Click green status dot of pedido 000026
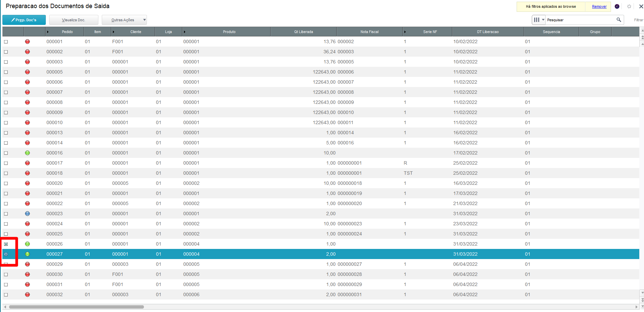Viewport: 644px width, 312px height. point(27,244)
